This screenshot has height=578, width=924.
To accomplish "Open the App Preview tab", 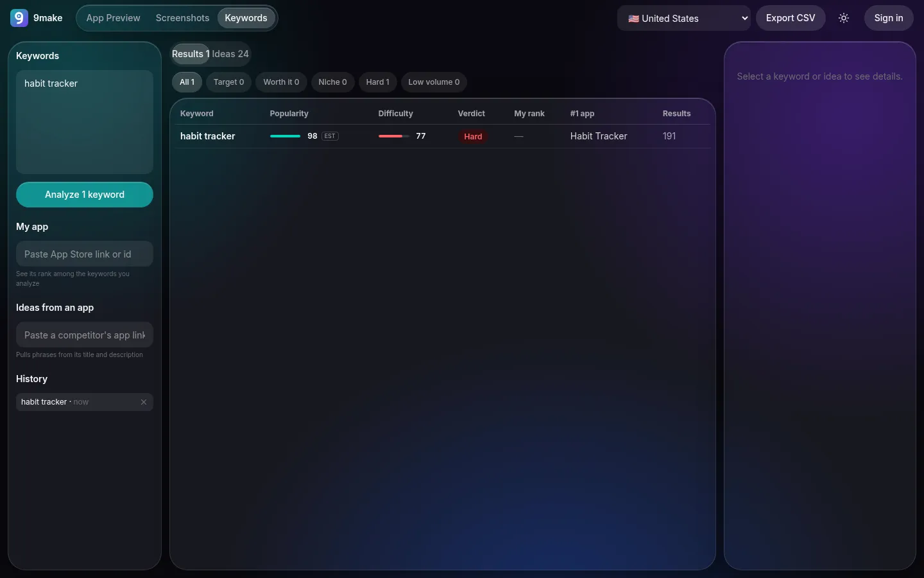I will click(x=113, y=18).
